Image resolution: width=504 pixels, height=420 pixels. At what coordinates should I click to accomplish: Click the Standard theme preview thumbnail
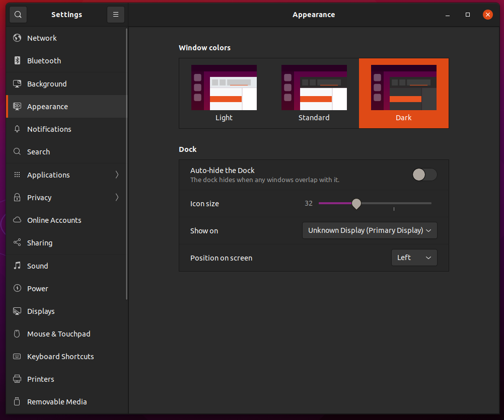coord(314,88)
